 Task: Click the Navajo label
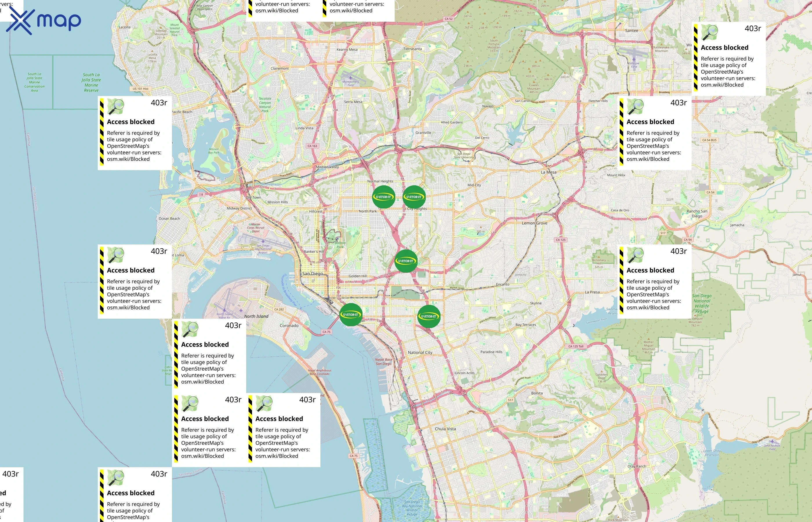[x=488, y=106]
